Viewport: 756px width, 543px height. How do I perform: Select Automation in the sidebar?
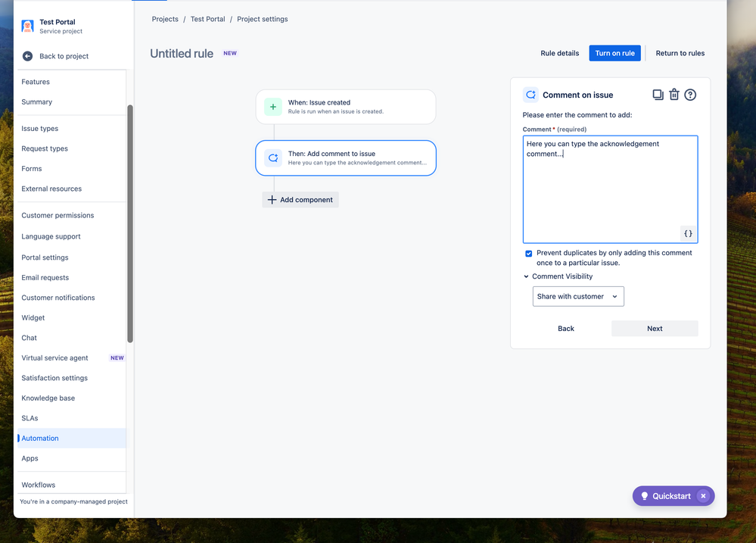tap(71, 438)
